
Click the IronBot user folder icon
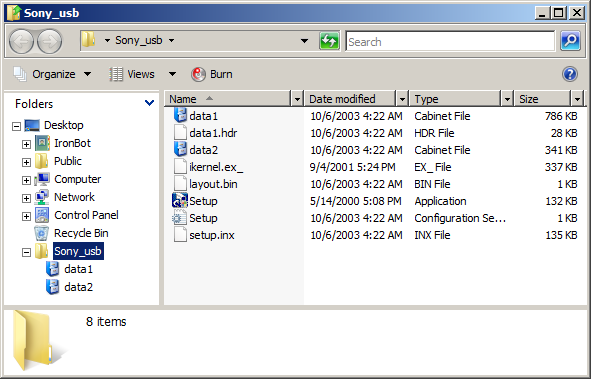click(42, 143)
